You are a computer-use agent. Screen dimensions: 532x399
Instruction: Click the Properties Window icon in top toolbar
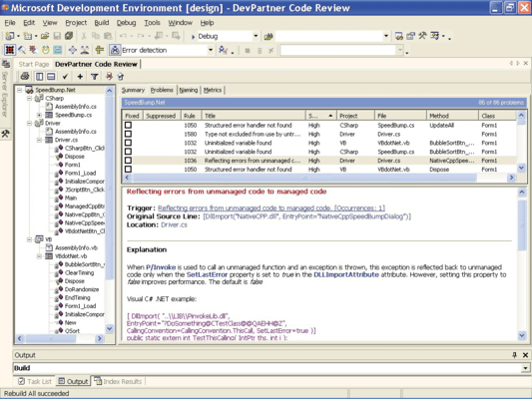(410, 36)
